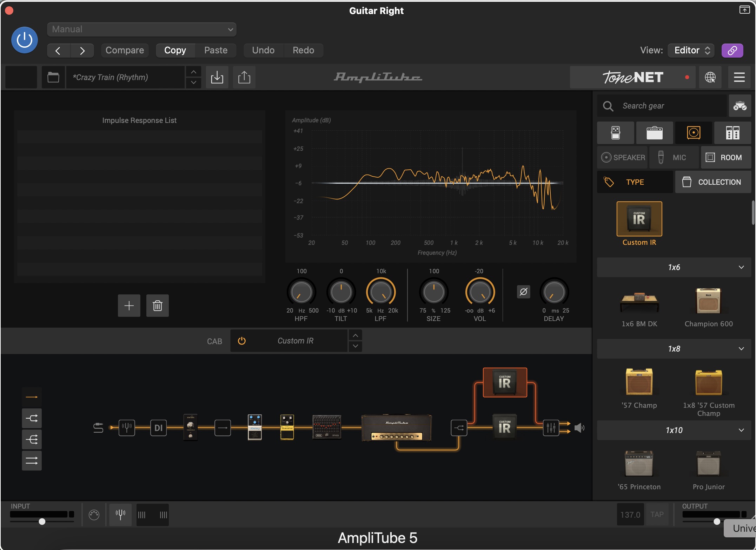The height and width of the screenshot is (550, 756).
Task: Select the single serial routing icon
Action: tap(32, 397)
